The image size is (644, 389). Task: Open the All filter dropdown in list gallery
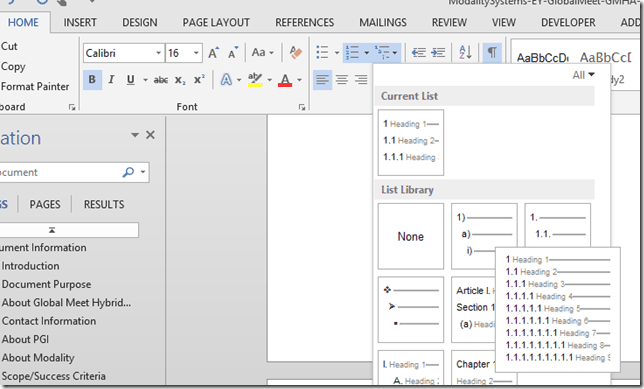(x=584, y=75)
